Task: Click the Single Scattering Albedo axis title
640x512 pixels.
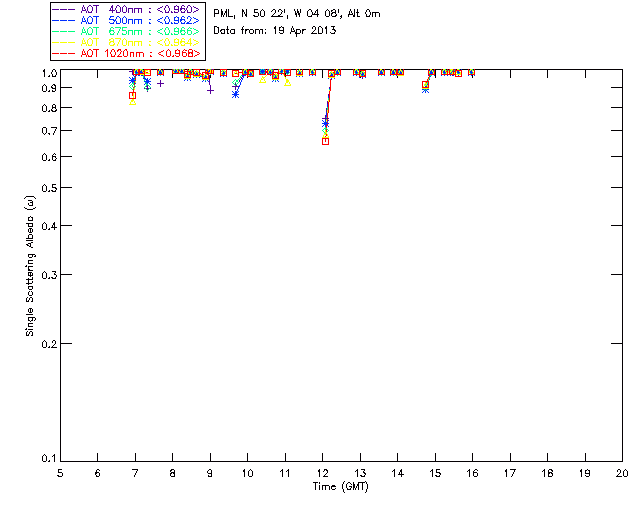Action: (30, 266)
